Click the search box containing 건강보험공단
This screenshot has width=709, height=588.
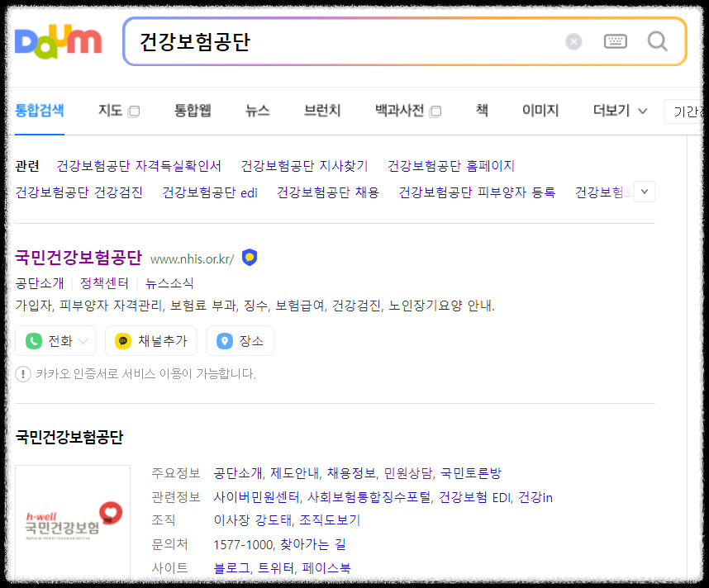point(405,41)
